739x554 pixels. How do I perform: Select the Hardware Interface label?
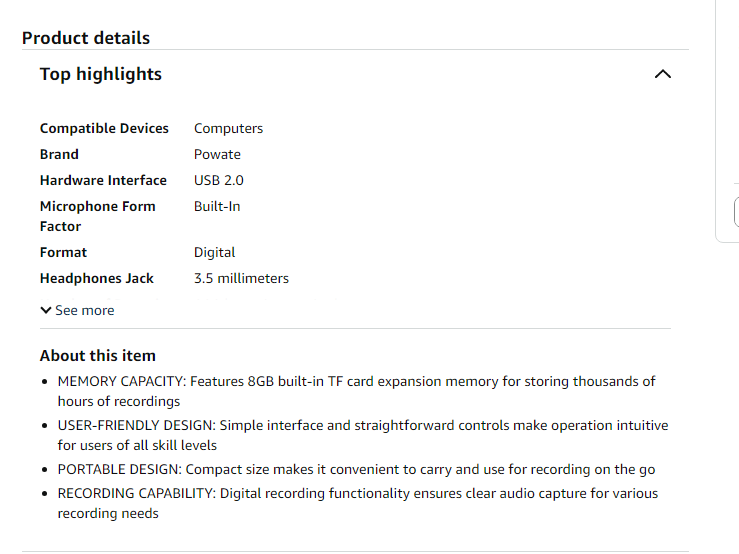(103, 180)
